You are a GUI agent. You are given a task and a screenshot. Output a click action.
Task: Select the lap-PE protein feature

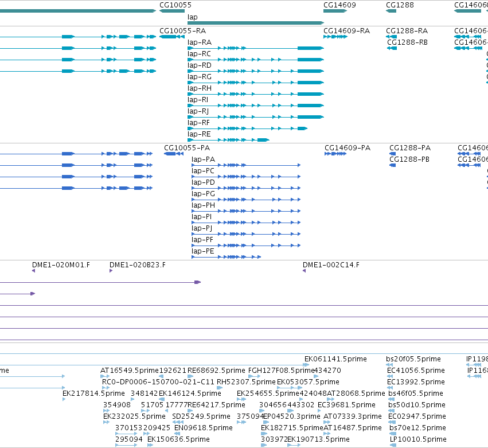[x=227, y=257]
